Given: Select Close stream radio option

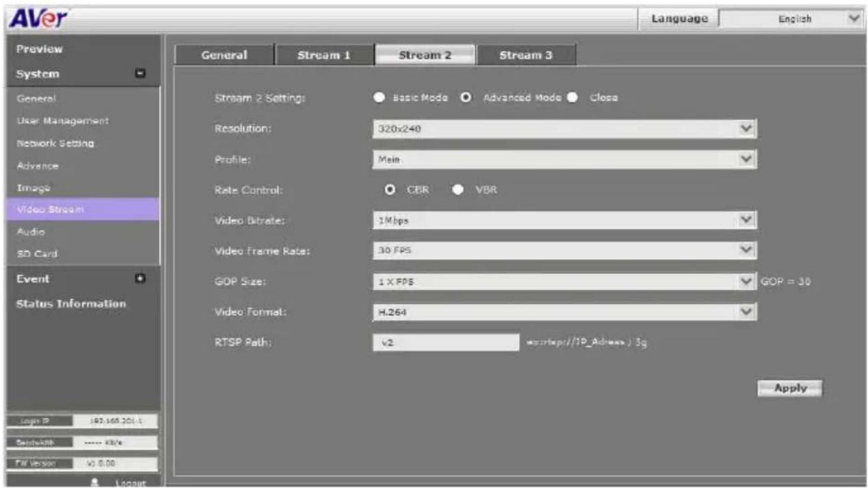Looking at the screenshot, I should [572, 98].
